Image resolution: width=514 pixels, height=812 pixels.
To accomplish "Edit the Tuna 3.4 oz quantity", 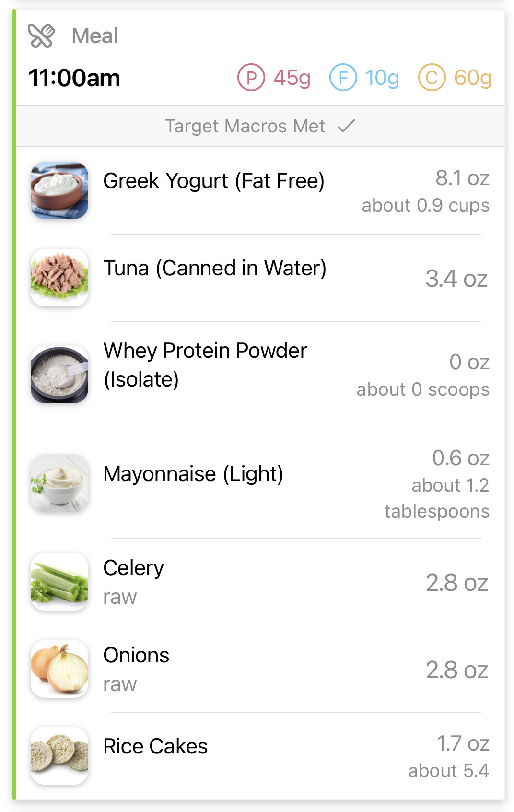I will 456,279.
